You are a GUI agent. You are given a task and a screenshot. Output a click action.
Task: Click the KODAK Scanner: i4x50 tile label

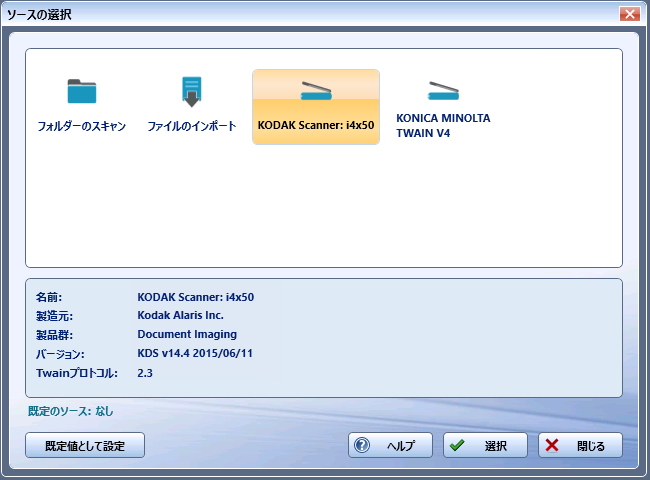(316, 125)
